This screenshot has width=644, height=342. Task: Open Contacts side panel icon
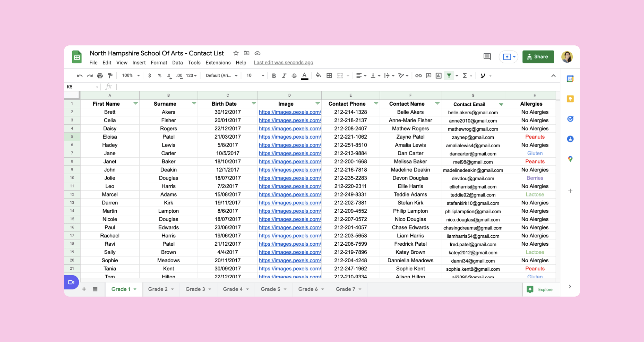point(570,139)
